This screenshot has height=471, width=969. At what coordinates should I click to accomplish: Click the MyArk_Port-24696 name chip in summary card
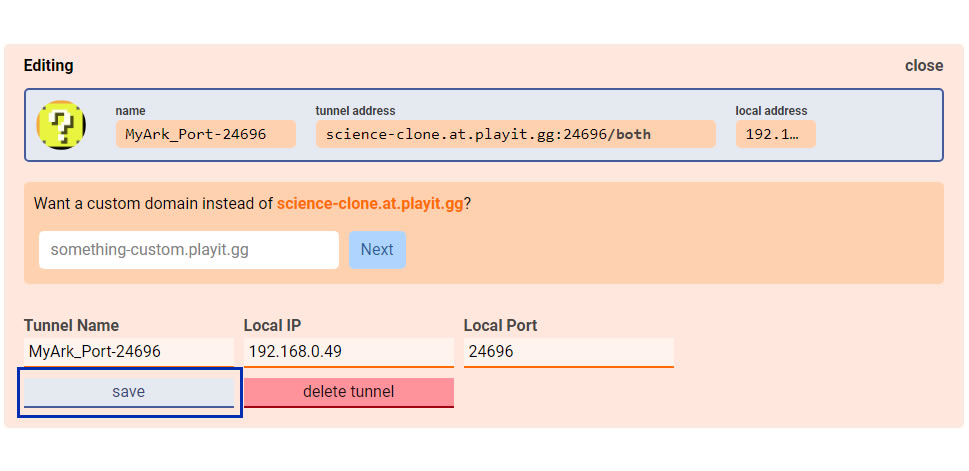205,134
